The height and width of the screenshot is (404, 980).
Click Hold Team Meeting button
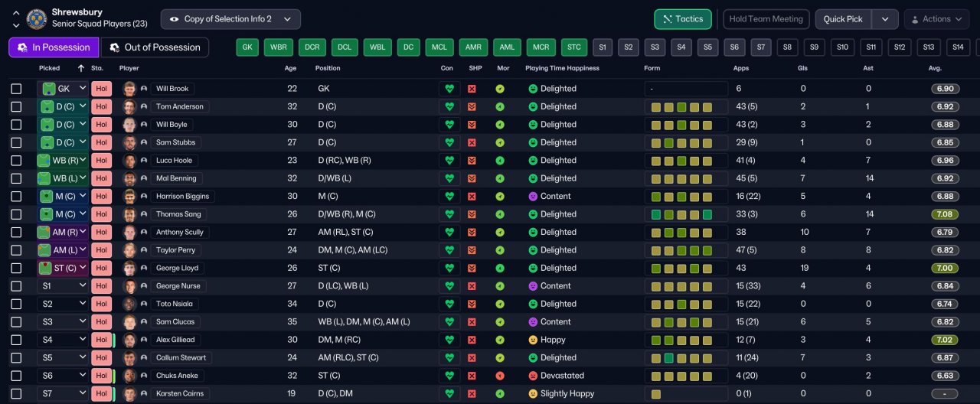[766, 19]
